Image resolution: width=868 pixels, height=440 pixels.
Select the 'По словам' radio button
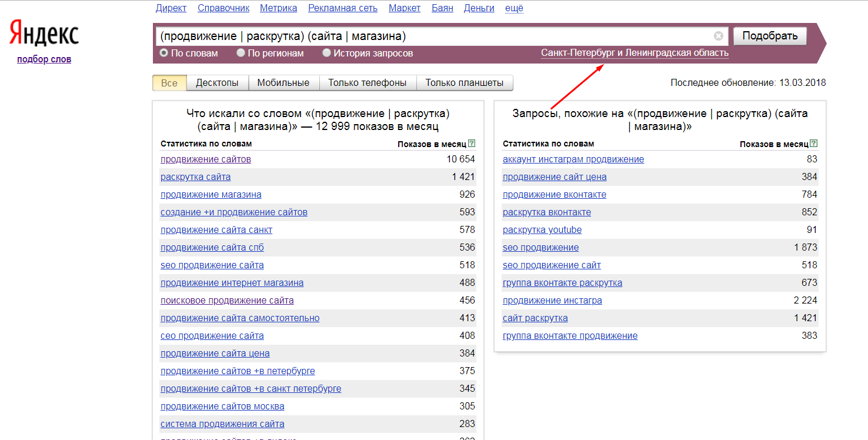(164, 53)
